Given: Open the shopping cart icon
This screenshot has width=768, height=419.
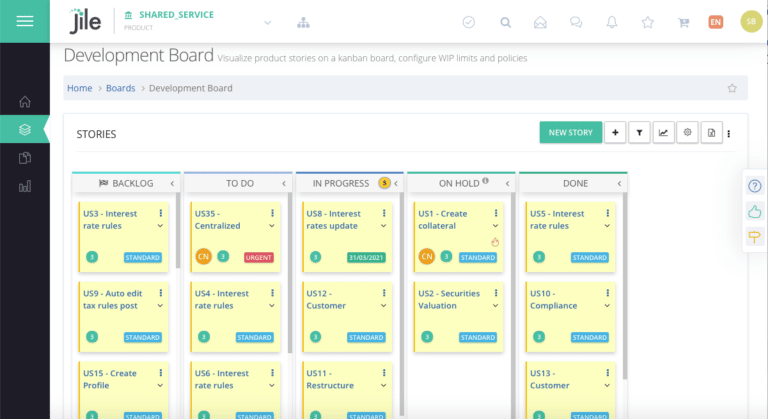Looking at the screenshot, I should [x=683, y=23].
